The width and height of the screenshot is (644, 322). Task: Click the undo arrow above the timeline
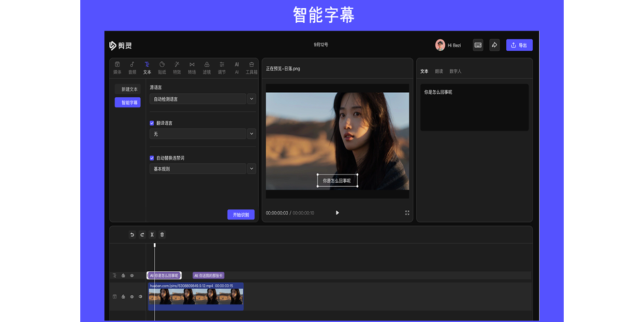pyautogui.click(x=132, y=234)
